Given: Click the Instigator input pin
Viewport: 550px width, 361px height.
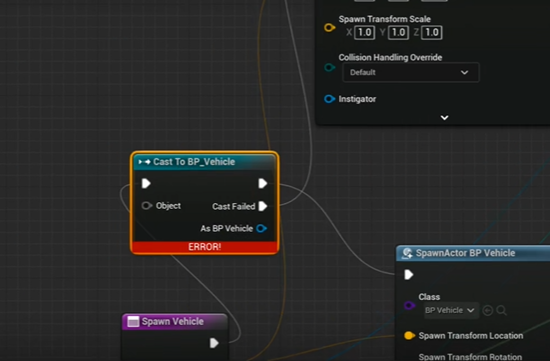Looking at the screenshot, I should click(329, 99).
